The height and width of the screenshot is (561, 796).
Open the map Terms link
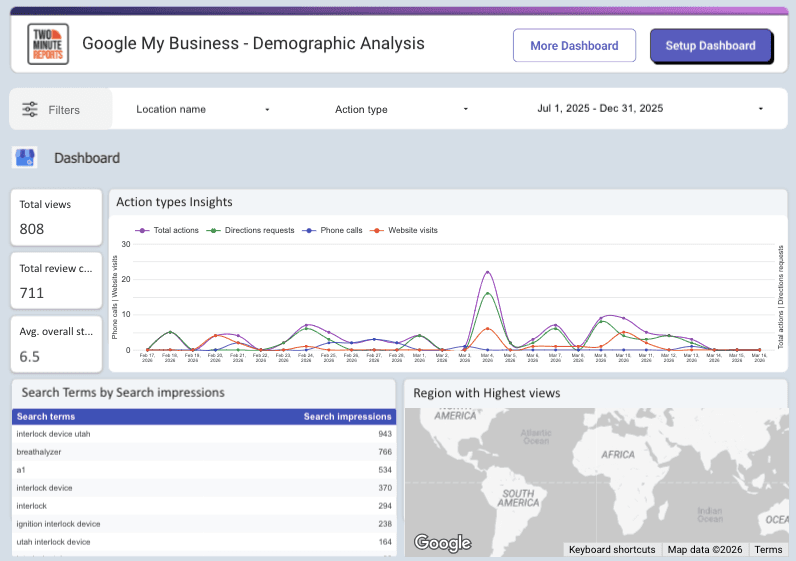[x=768, y=549]
